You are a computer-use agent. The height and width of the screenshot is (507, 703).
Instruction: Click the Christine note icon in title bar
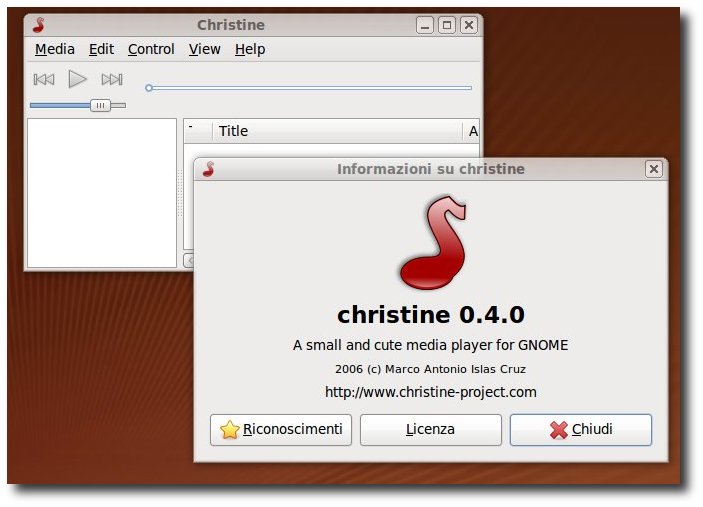pyautogui.click(x=39, y=25)
